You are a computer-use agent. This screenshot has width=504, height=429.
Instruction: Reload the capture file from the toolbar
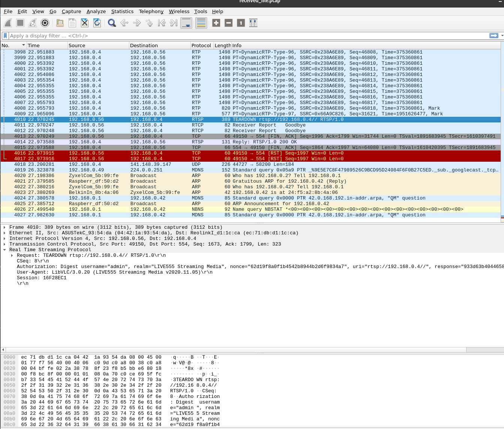click(x=97, y=23)
